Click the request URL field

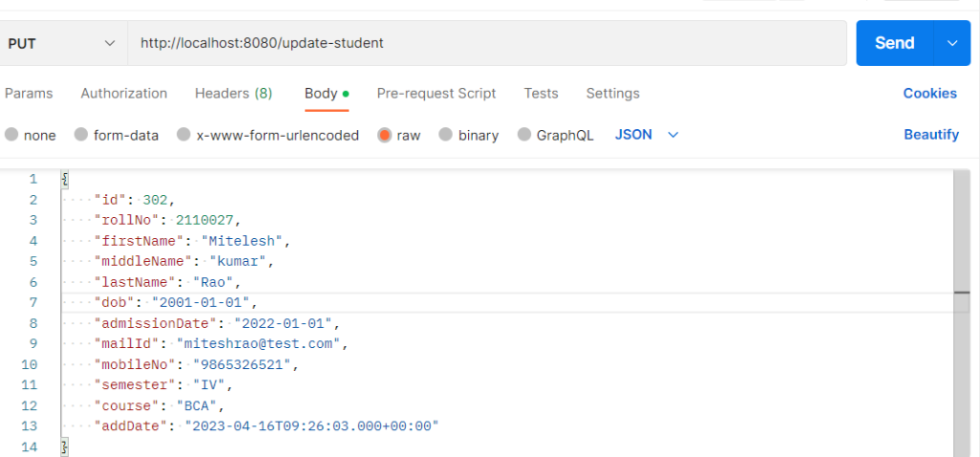click(x=487, y=43)
